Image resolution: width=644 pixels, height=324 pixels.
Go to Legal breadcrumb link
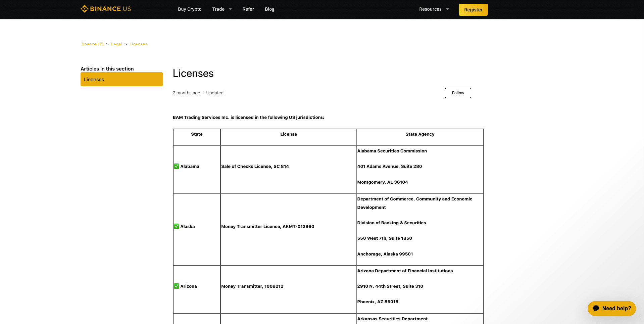(x=116, y=44)
